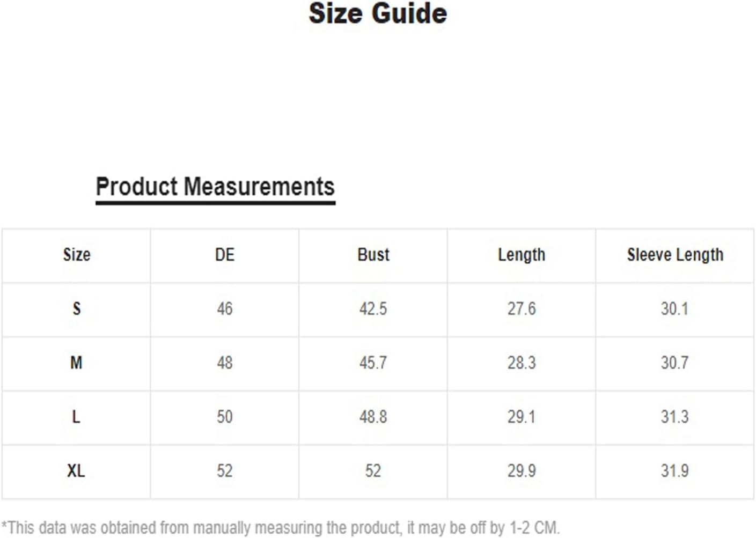Select the Size column header
The width and height of the screenshot is (756, 538).
tap(77, 255)
